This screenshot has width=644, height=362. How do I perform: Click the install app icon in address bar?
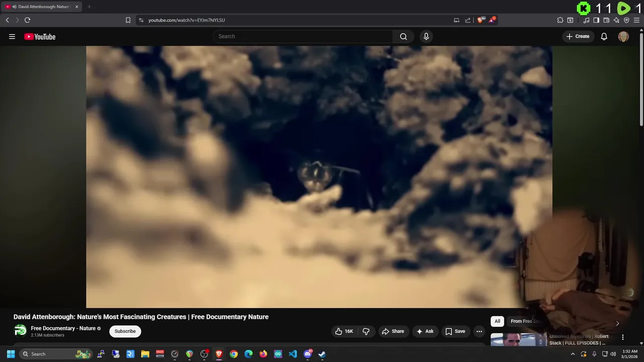[456, 20]
